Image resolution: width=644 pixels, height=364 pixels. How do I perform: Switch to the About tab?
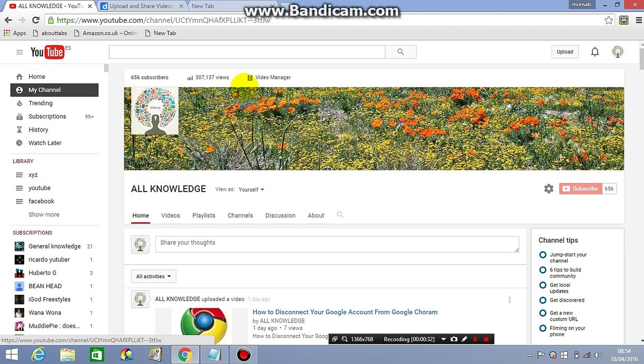pyautogui.click(x=316, y=215)
